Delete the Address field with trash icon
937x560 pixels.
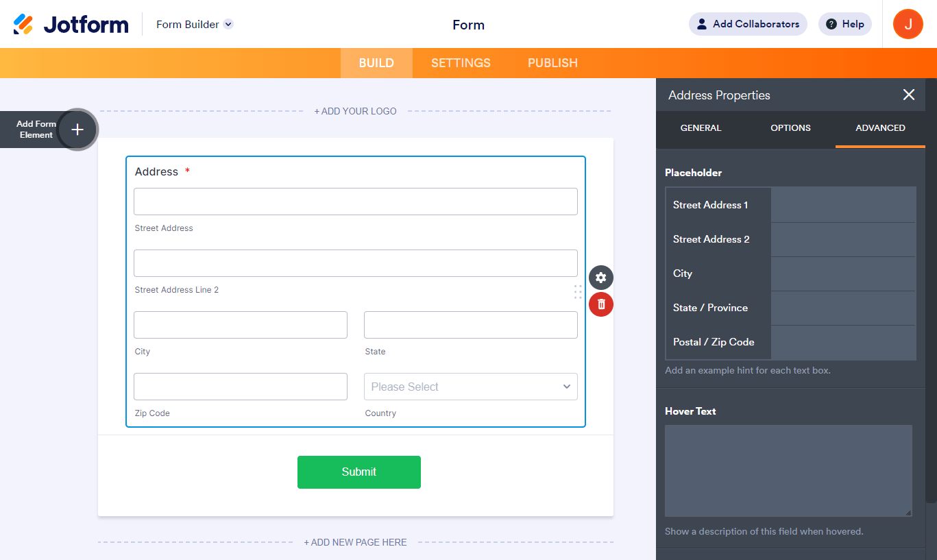[x=601, y=304]
